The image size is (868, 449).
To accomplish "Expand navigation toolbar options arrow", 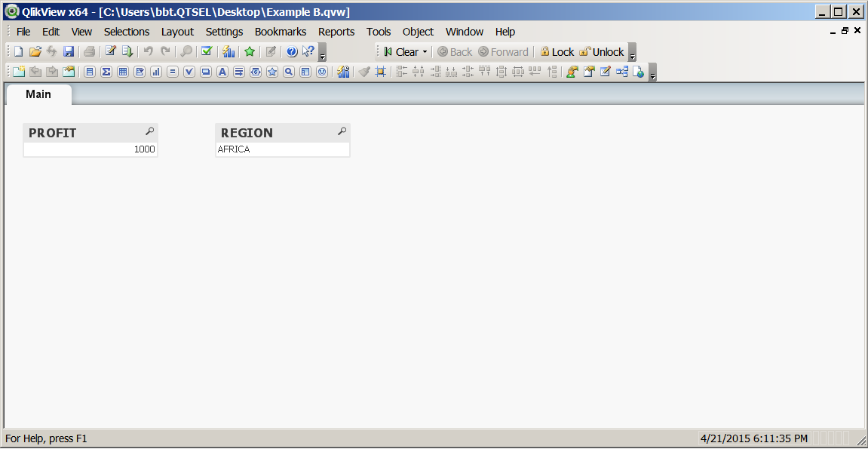I will [632, 53].
